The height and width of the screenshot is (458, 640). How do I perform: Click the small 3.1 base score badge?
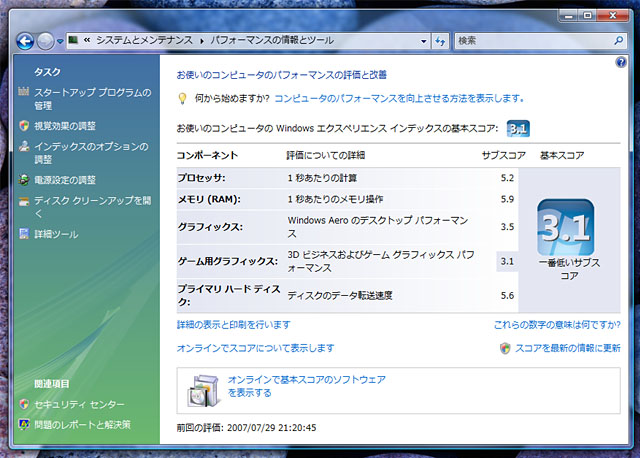[x=518, y=129]
